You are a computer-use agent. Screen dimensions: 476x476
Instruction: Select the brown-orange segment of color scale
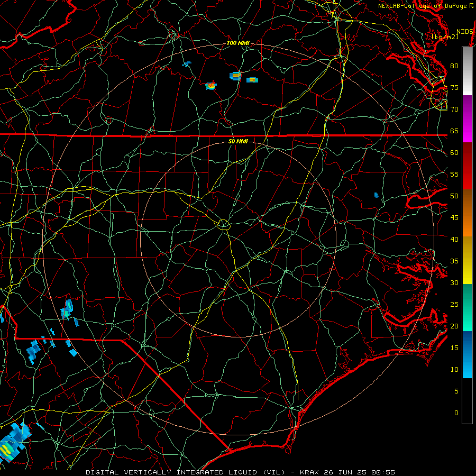(467, 213)
